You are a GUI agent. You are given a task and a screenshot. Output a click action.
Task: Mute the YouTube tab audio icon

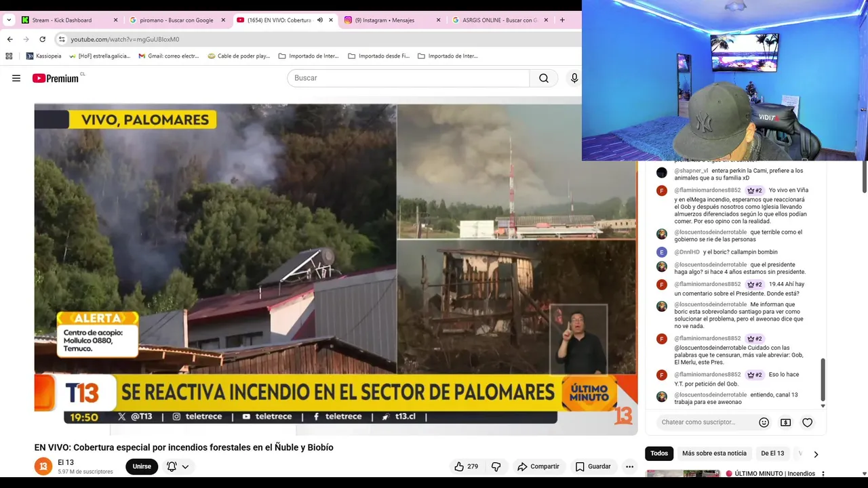[x=319, y=20]
